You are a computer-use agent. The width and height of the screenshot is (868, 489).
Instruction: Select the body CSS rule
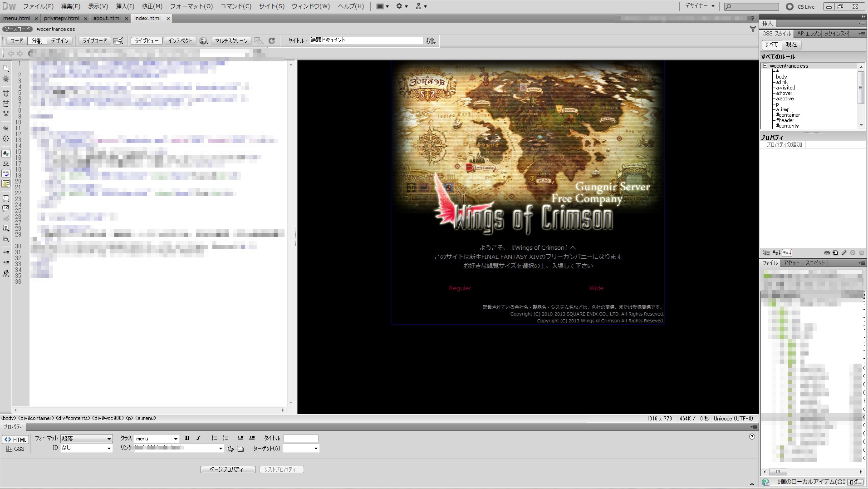(x=781, y=77)
